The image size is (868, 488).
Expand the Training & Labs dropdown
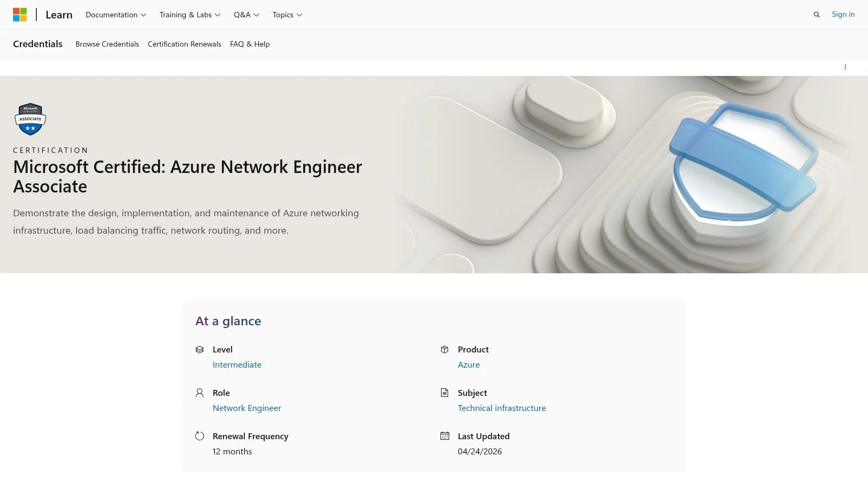click(x=190, y=15)
